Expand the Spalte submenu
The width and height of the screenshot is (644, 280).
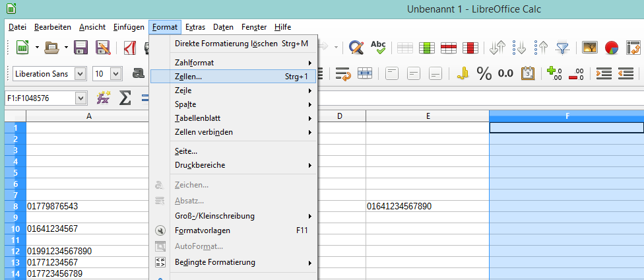point(234,104)
